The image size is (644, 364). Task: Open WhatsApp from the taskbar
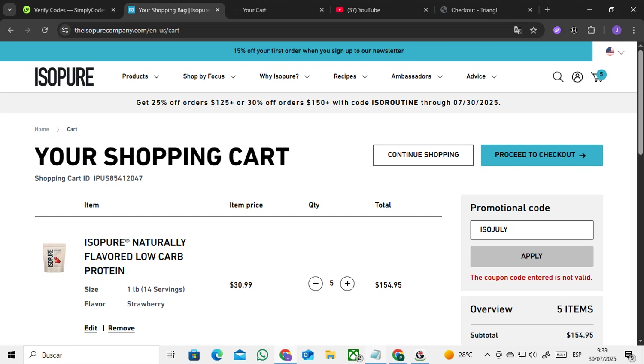(x=262, y=355)
